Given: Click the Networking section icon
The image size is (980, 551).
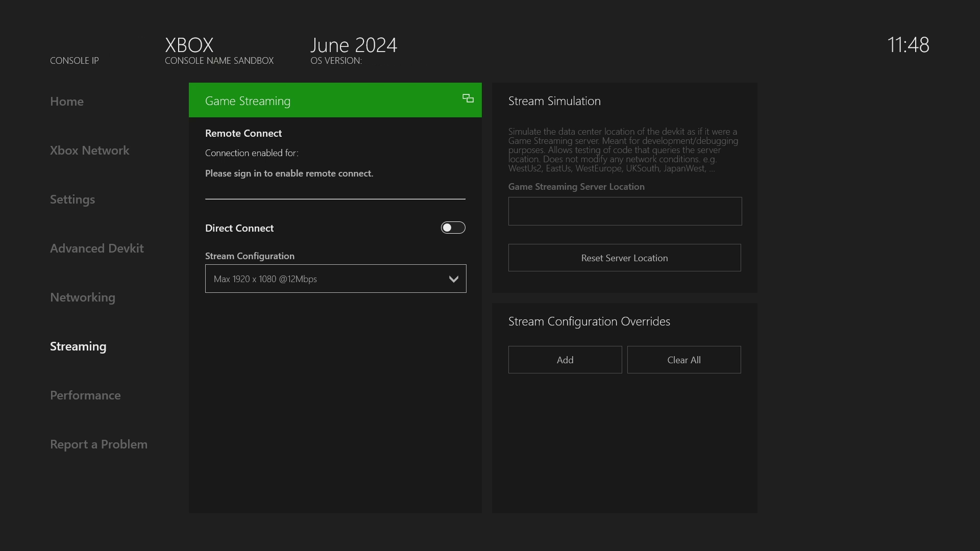Looking at the screenshot, I should [82, 296].
